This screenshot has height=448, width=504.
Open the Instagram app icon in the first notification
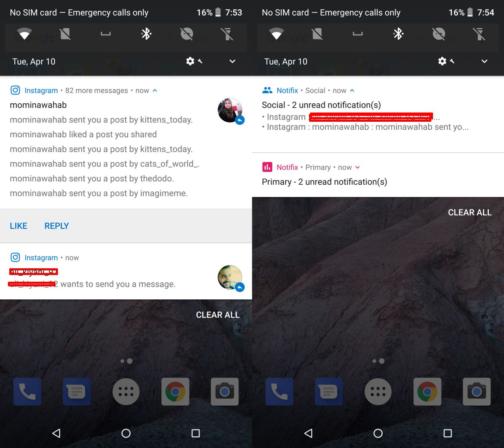(x=15, y=90)
